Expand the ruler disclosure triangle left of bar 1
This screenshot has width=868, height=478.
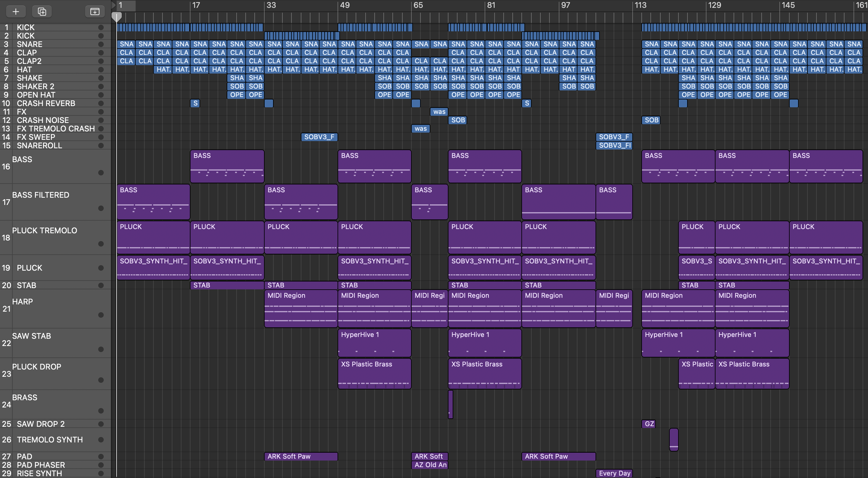click(x=114, y=5)
